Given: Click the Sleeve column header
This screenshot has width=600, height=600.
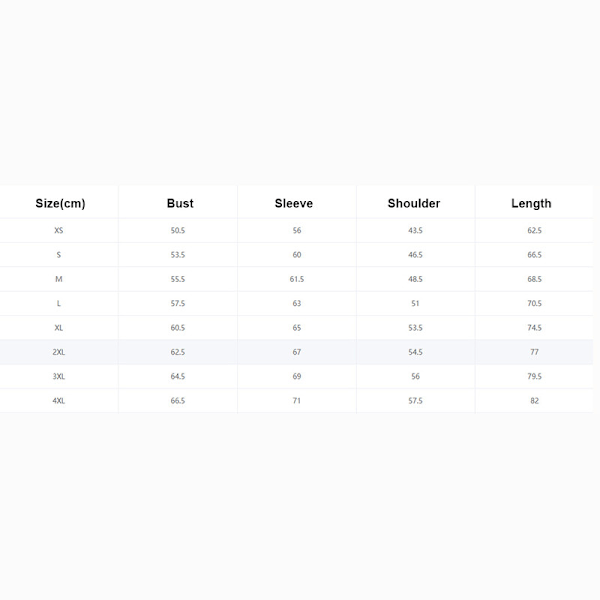Looking at the screenshot, I should click(294, 203).
